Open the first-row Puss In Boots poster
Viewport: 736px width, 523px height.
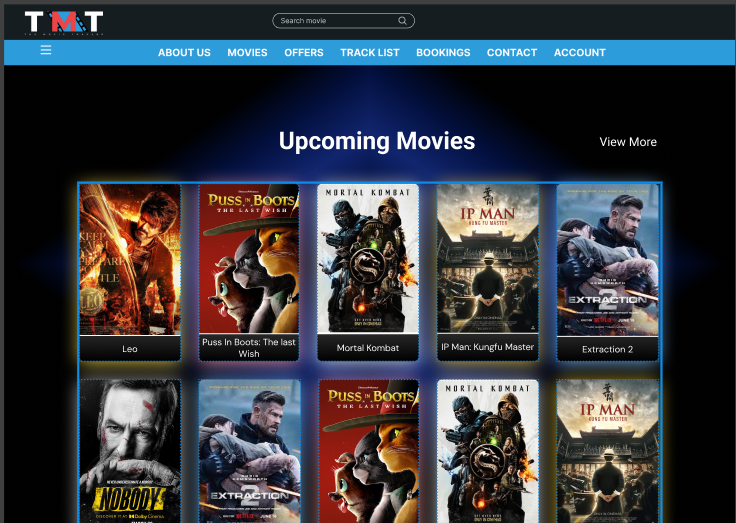point(249,259)
